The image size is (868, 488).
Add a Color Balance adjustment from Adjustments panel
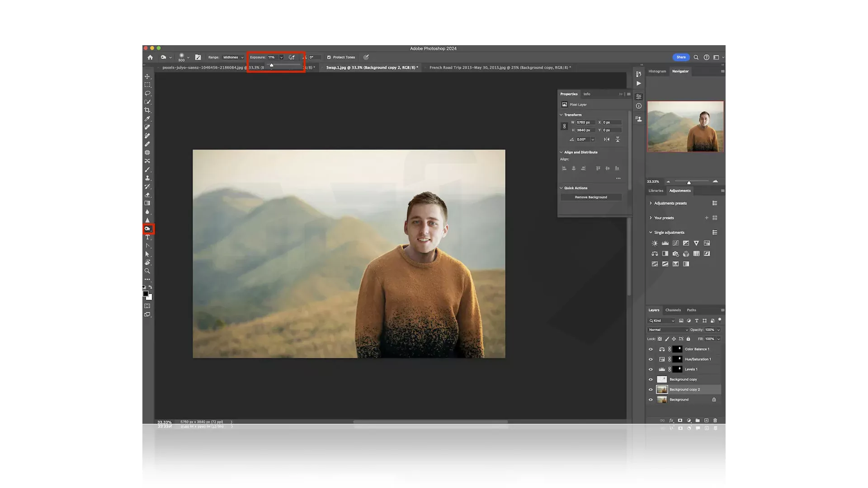coord(655,253)
